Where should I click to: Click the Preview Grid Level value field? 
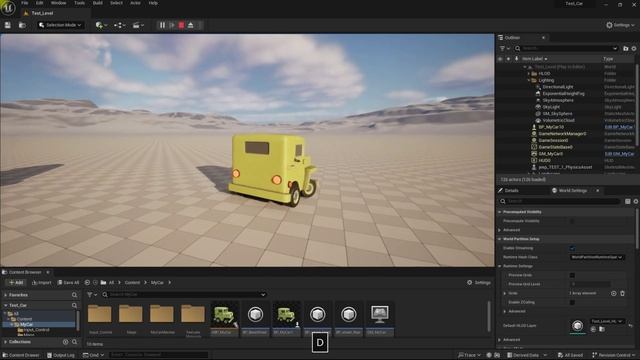(x=590, y=284)
